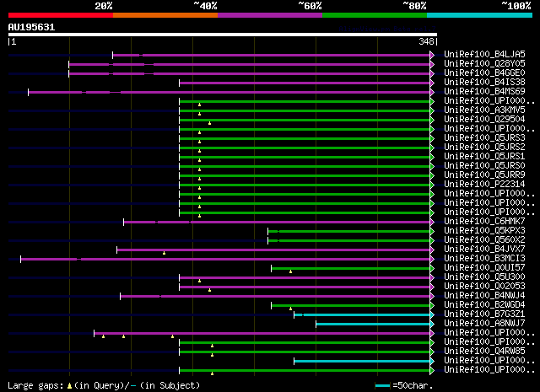Open hit UniRef100_P22314
The height and width of the screenshot is (392, 540).
[x=484, y=185]
